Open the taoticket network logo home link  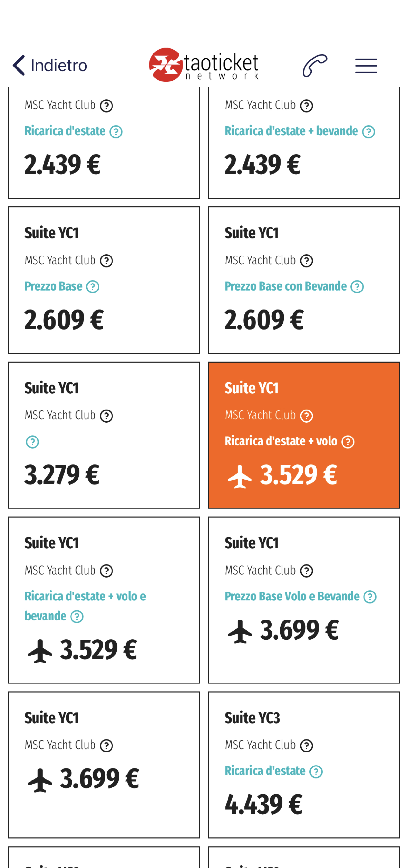(204, 65)
